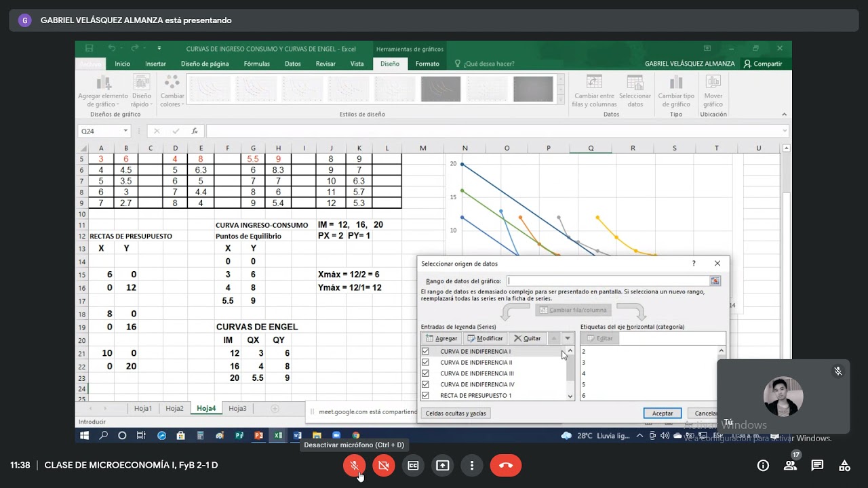This screenshot has width=868, height=488.
Task: Uncheck RECTA DE PRESUPUESTO 1 checkbox
Action: [425, 395]
